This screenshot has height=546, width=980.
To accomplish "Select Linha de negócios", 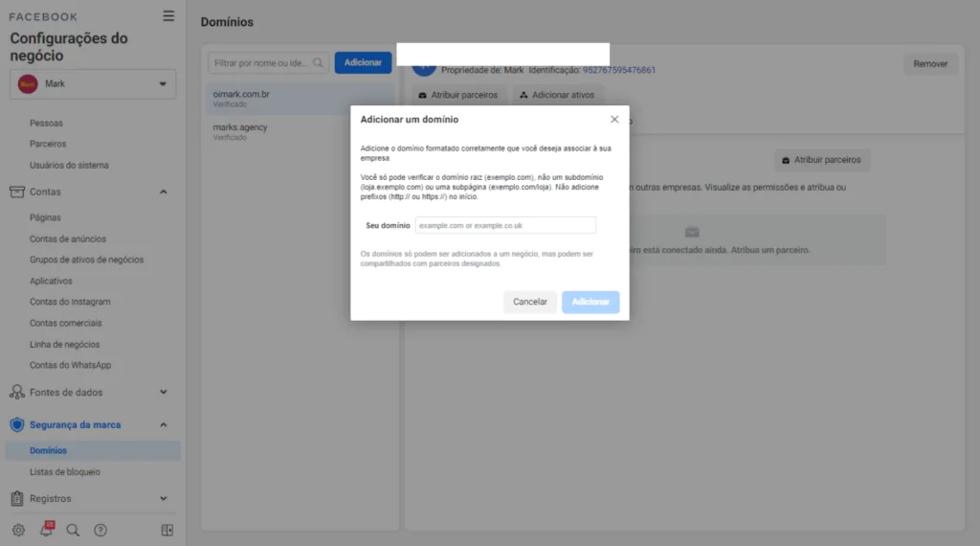I will pos(64,344).
